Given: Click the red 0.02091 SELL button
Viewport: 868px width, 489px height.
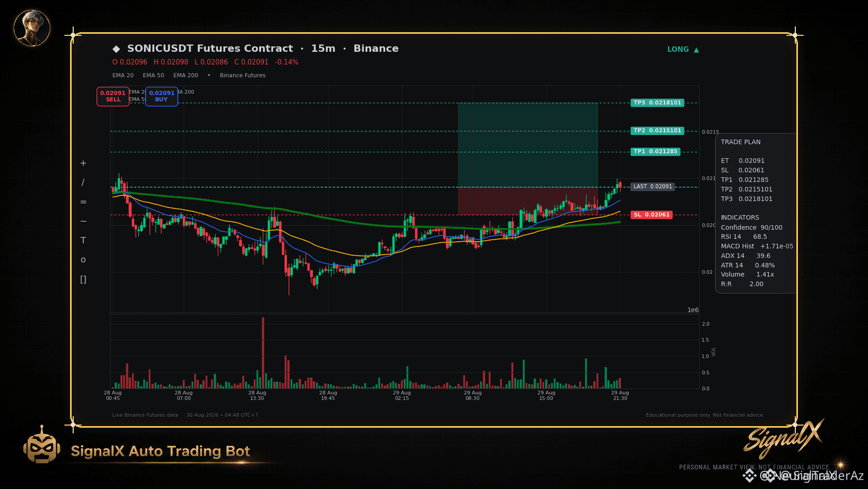Looking at the screenshot, I should coord(113,96).
